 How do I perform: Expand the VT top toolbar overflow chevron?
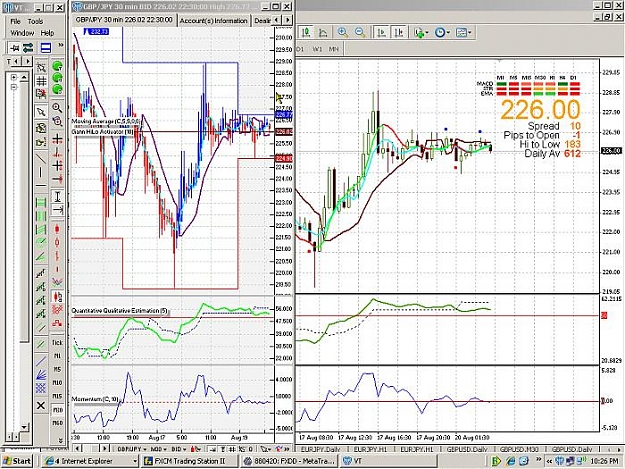click(61, 45)
